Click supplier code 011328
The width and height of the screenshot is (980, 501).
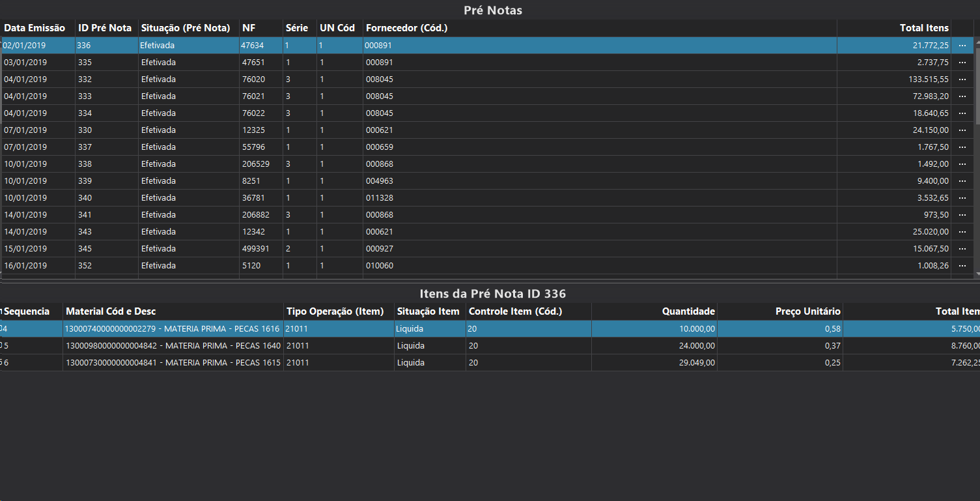coord(380,198)
